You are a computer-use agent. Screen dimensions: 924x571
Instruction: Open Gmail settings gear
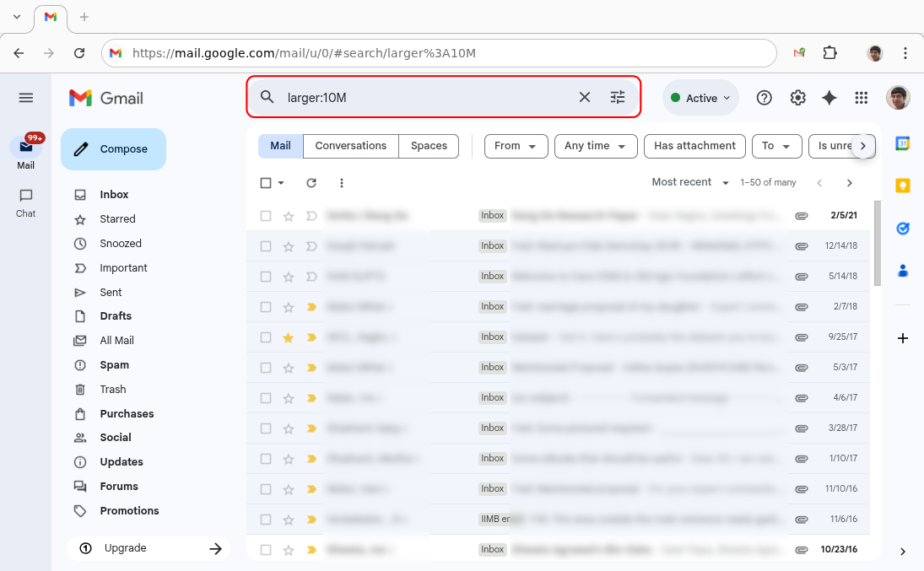pos(797,97)
